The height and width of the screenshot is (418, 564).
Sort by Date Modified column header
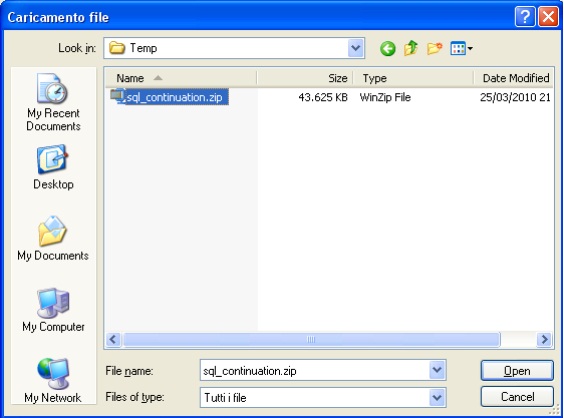pyautogui.click(x=514, y=78)
